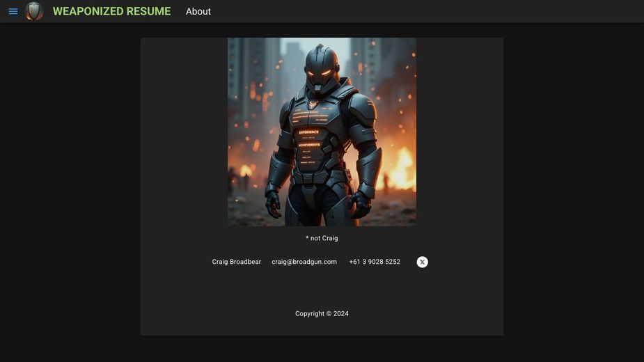
Task: Click the emblem on the armor's chest
Action: [313, 104]
